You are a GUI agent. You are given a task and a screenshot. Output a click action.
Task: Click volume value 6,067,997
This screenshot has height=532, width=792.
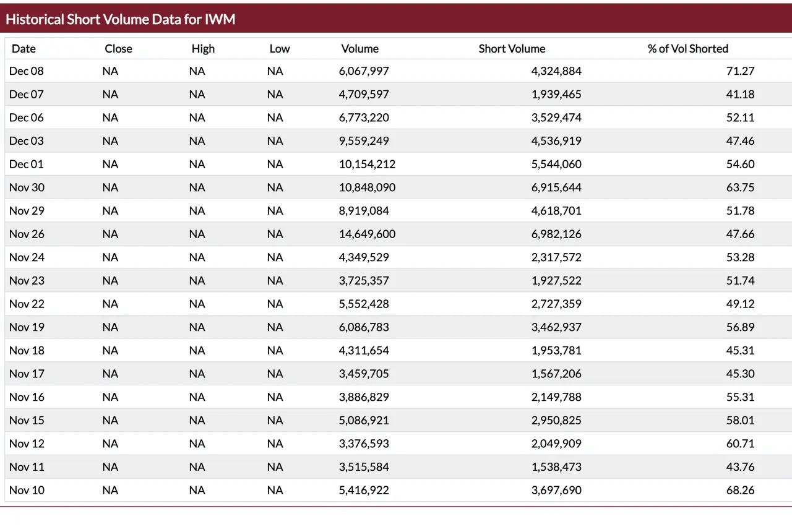pyautogui.click(x=364, y=71)
